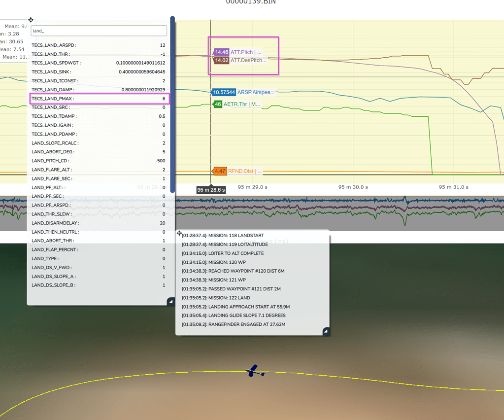Screen dimensions: 504x420
Task: Click the land_ parameter search field
Action: point(99,31)
